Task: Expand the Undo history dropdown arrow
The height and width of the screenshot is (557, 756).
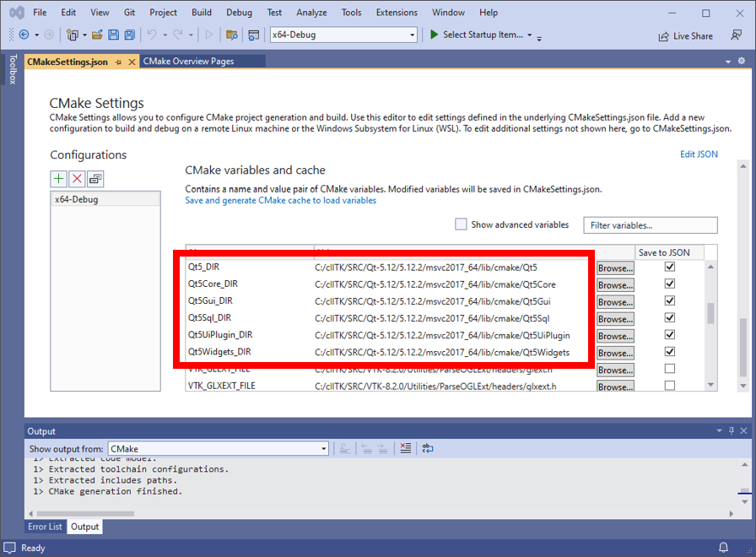Action: (x=165, y=35)
